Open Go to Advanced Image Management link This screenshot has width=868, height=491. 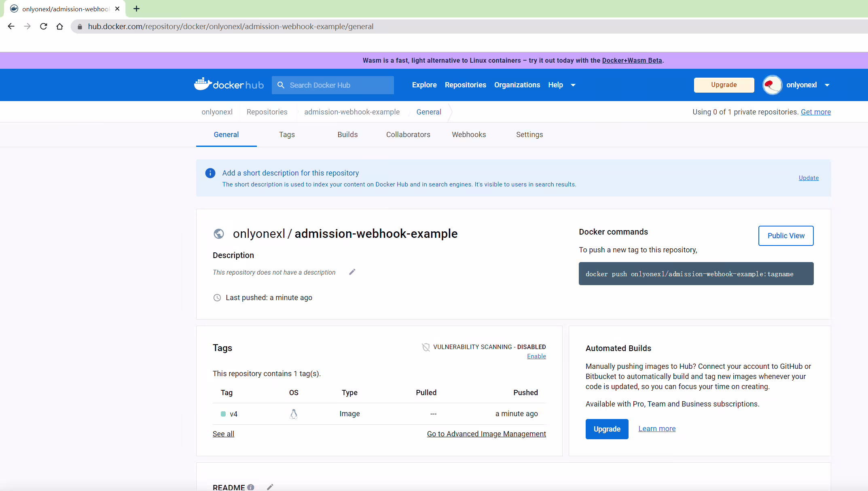[486, 434]
